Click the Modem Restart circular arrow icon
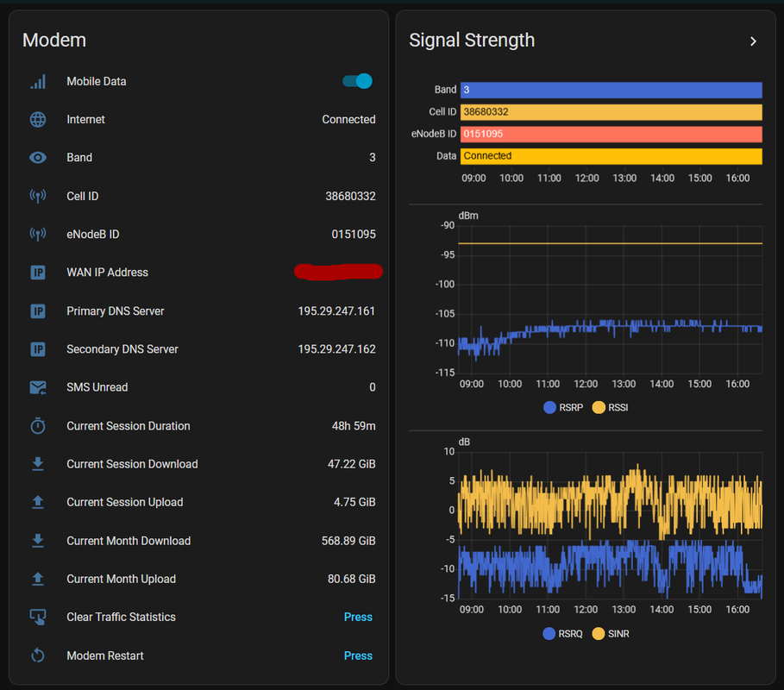The height and width of the screenshot is (690, 784). click(38, 655)
